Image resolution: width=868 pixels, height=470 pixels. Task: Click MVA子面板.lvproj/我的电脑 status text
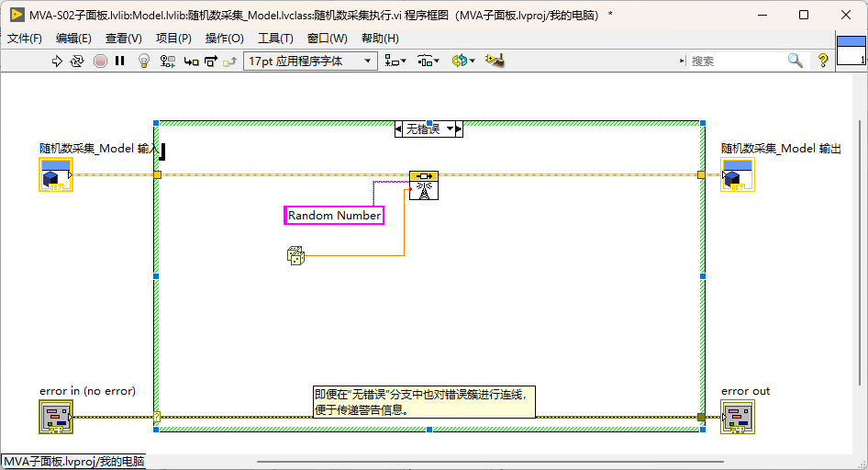(x=73, y=461)
